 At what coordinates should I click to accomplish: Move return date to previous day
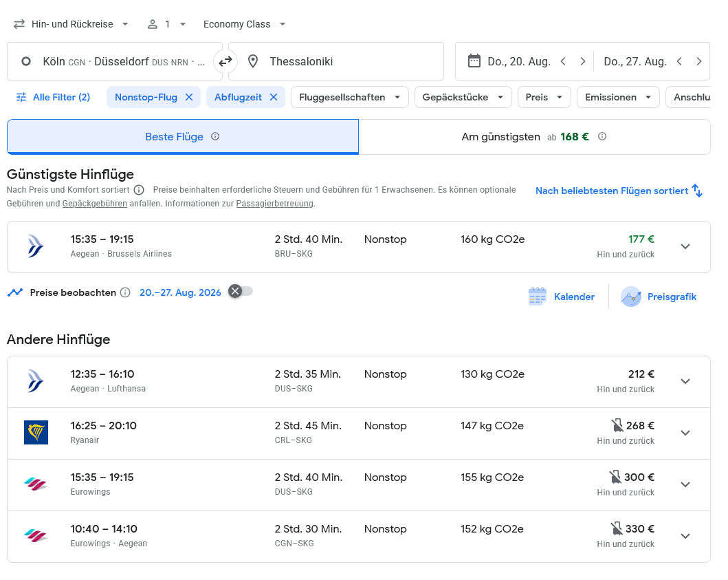679,61
